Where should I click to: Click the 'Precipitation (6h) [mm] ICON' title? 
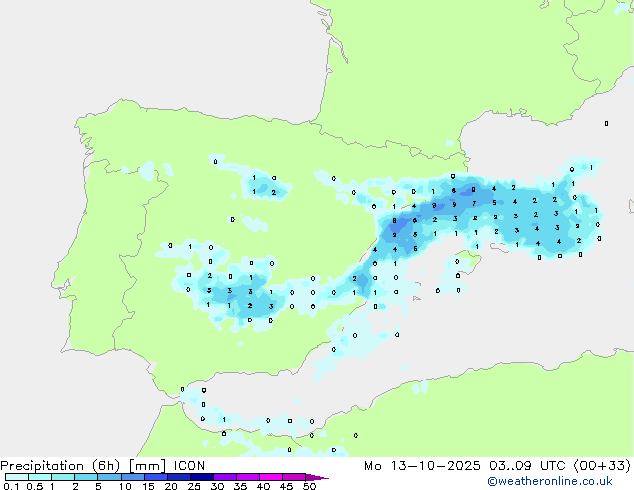(x=103, y=466)
